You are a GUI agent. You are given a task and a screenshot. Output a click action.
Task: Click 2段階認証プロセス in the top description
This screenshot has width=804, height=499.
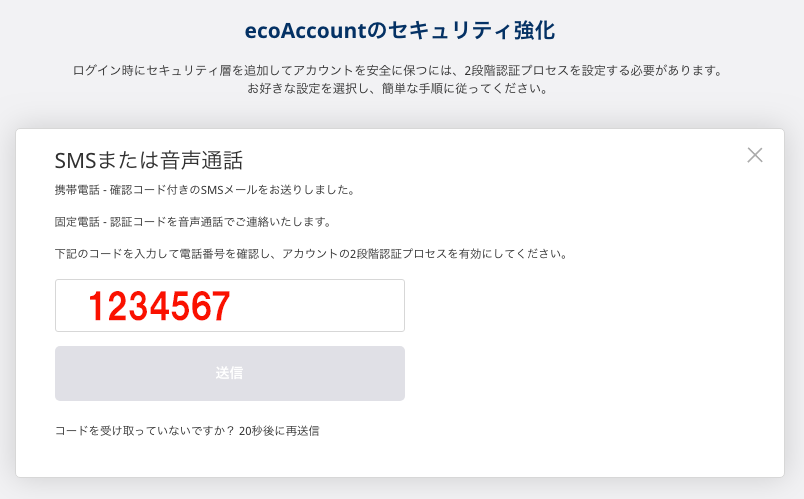(518, 71)
